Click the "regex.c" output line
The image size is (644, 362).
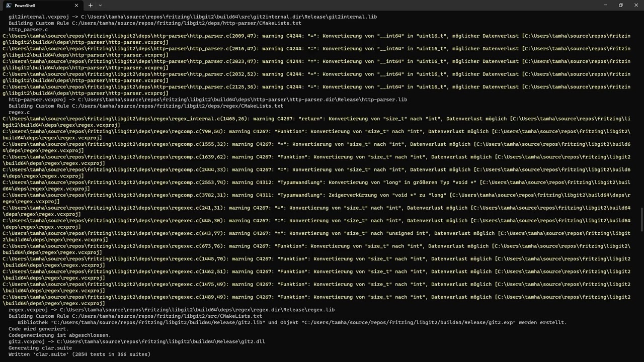(19, 113)
